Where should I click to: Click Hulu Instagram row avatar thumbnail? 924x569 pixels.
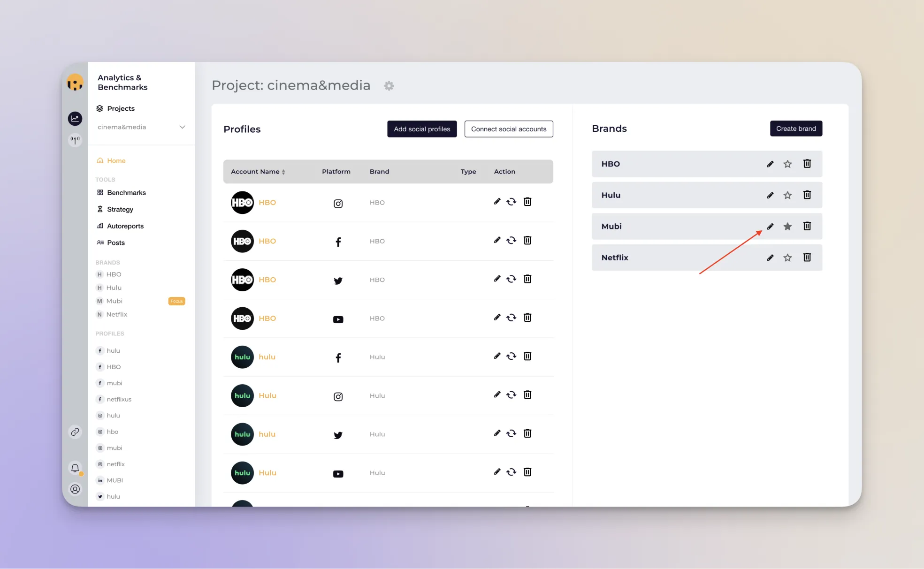[x=242, y=395]
